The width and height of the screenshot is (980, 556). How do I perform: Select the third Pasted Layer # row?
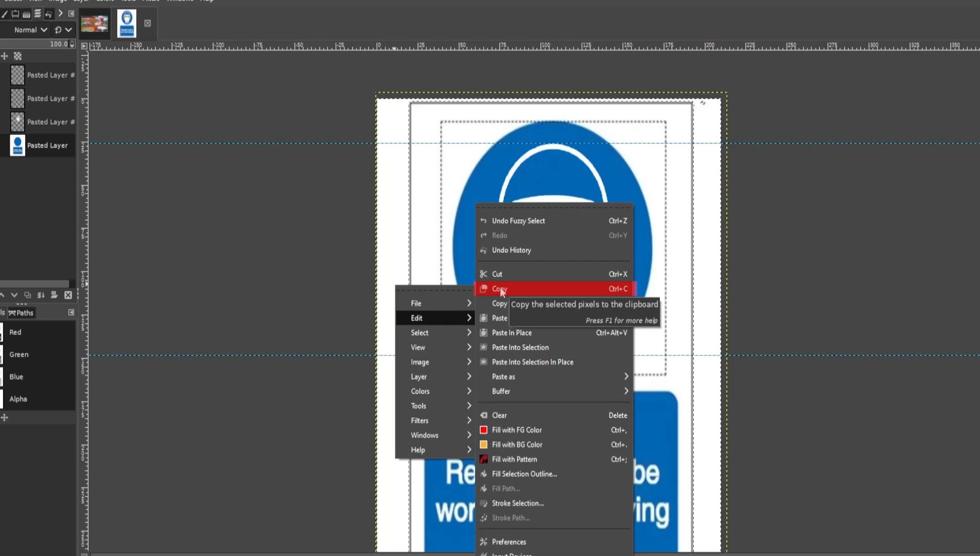39,122
